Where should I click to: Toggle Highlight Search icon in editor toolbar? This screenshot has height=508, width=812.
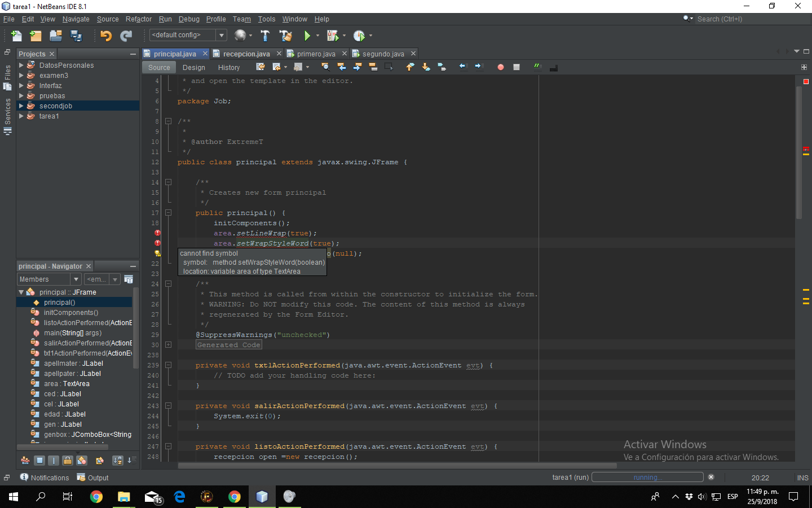point(373,67)
